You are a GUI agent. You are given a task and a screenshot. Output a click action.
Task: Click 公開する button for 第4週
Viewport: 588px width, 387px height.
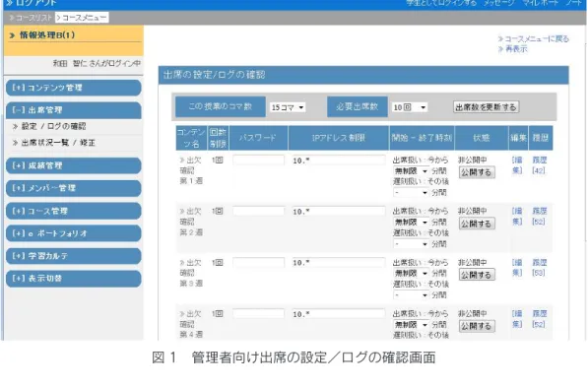point(477,326)
